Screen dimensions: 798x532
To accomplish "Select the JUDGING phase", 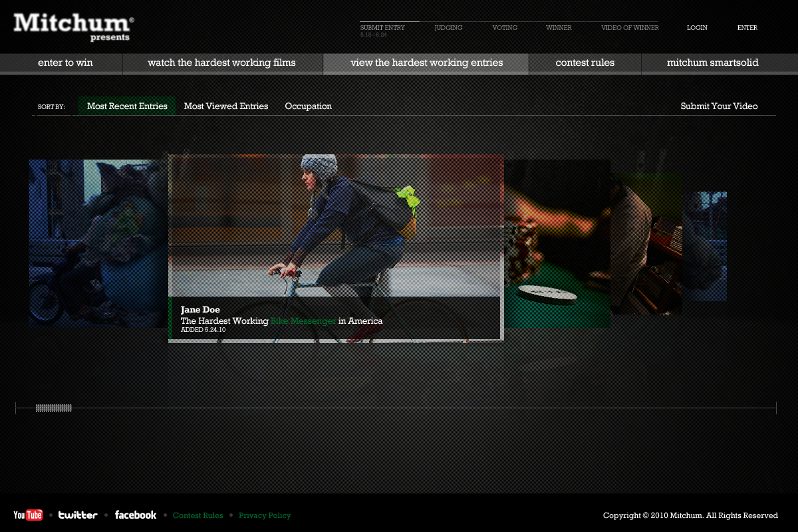I will tap(448, 28).
